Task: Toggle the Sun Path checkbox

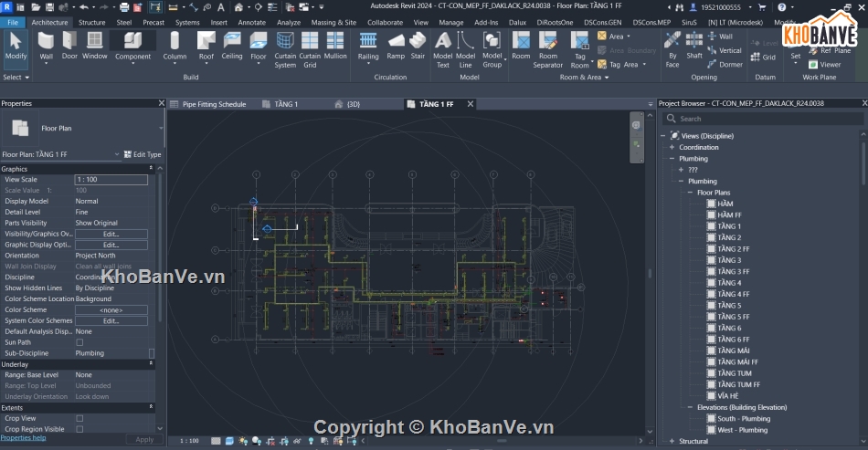Action: pyautogui.click(x=79, y=343)
